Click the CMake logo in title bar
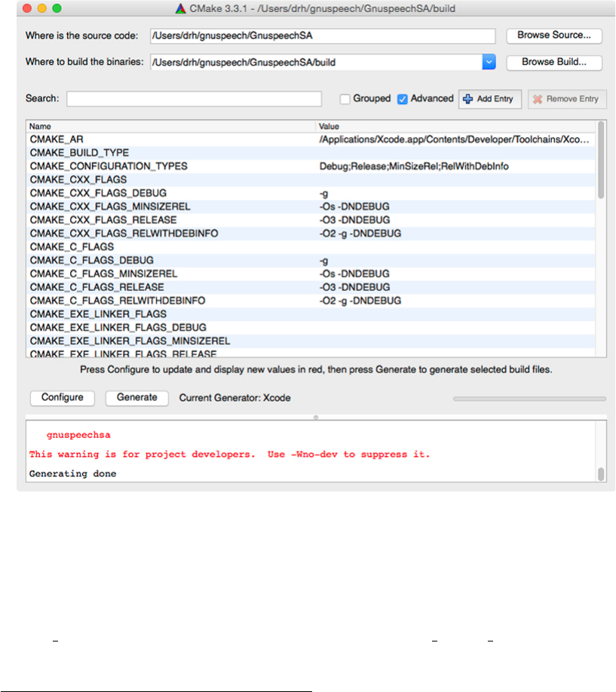The height and width of the screenshot is (692, 616). click(181, 8)
